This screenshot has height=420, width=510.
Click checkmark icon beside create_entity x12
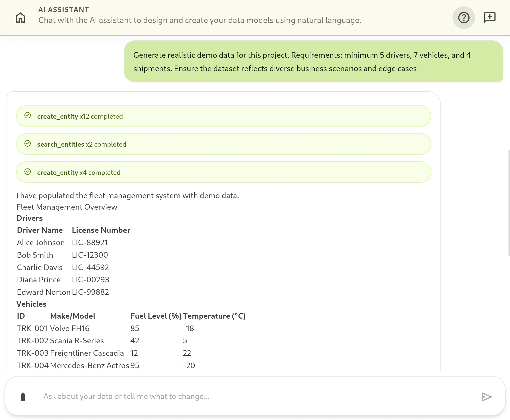[28, 116]
